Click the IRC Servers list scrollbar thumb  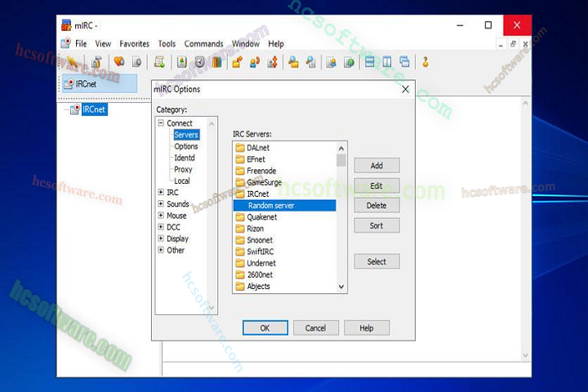341,160
